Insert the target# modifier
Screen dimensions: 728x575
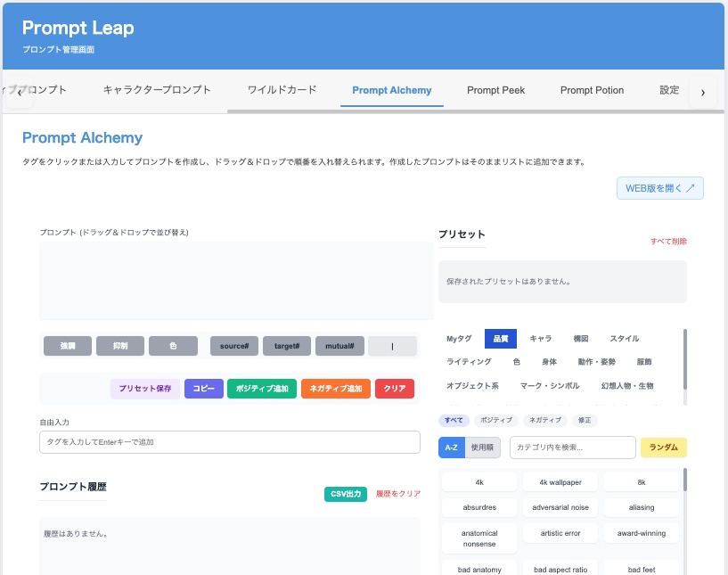click(286, 346)
